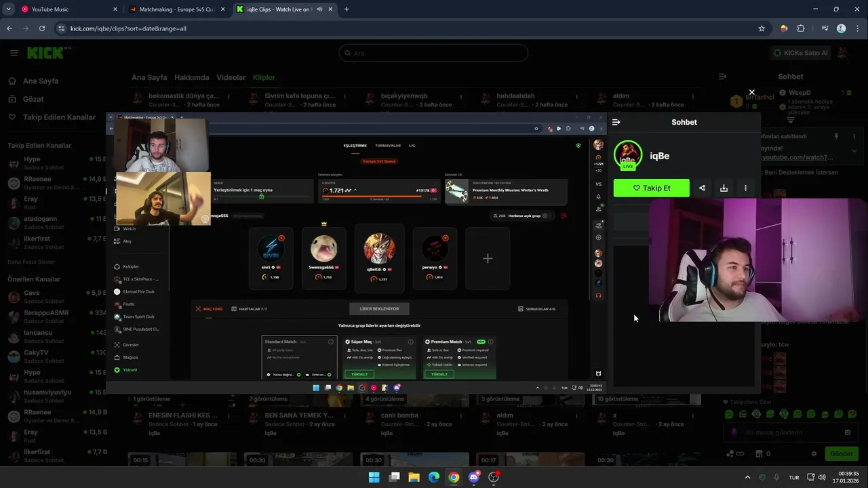Select the Klipler channel tab

point(264,77)
